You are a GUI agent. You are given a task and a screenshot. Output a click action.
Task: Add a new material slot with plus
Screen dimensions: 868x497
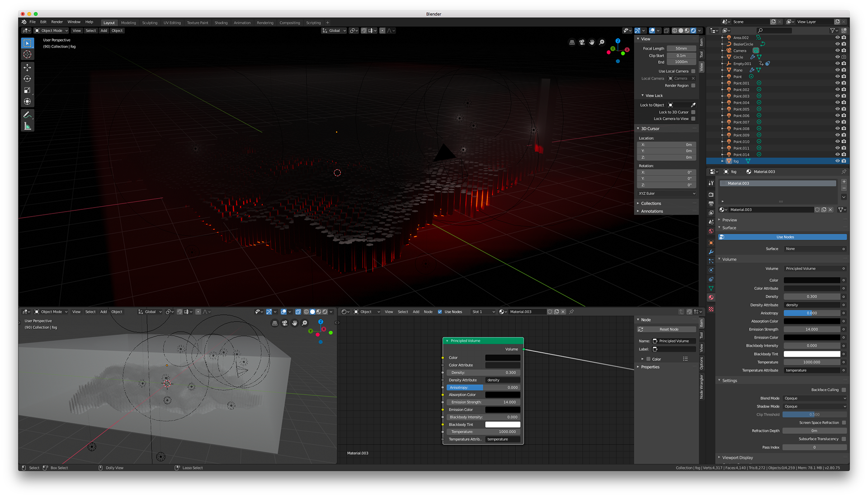click(844, 182)
